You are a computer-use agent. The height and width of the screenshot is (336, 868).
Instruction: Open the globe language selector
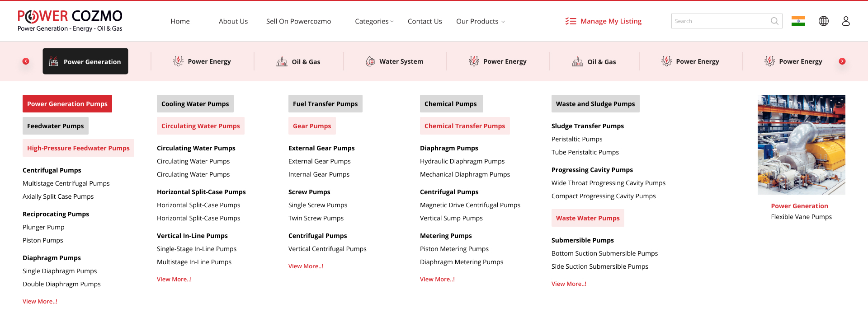coord(823,21)
